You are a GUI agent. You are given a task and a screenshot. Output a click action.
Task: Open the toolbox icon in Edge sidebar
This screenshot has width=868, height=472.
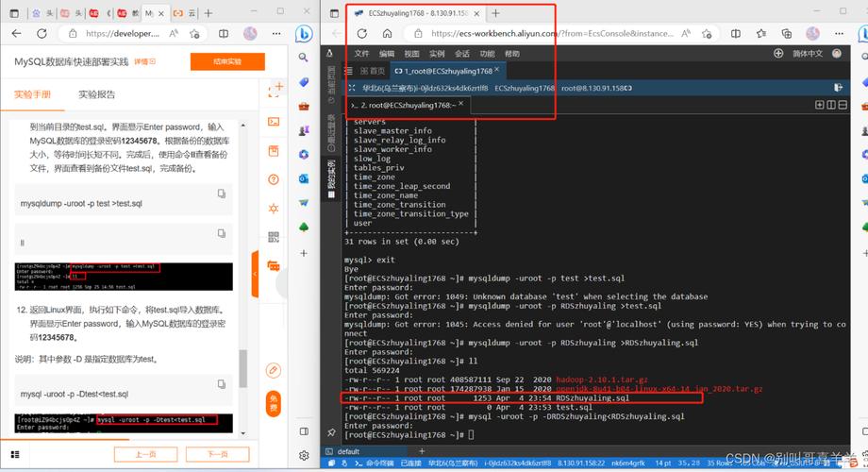(304, 107)
